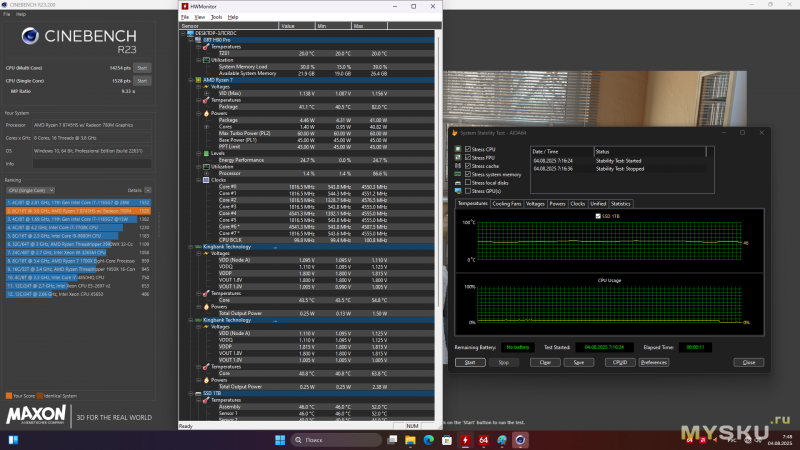Collapse the AMD Ryzen 7 node

pyautogui.click(x=191, y=80)
